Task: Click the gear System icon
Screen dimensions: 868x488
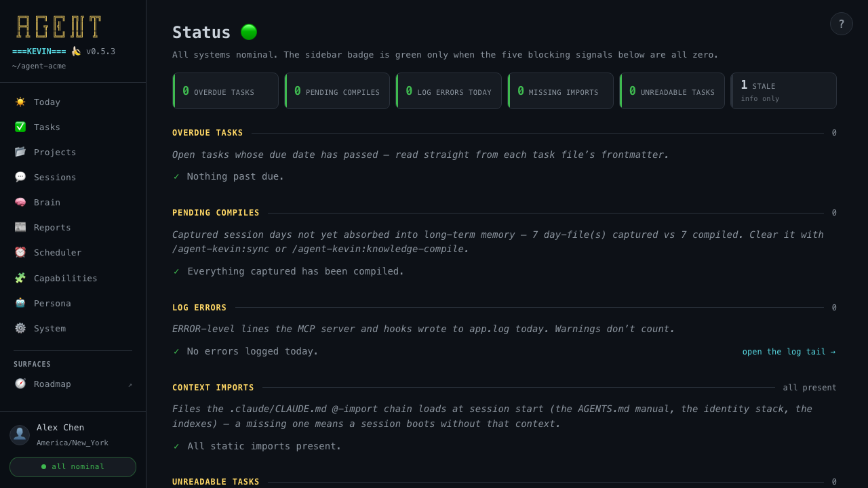Action: (20, 328)
